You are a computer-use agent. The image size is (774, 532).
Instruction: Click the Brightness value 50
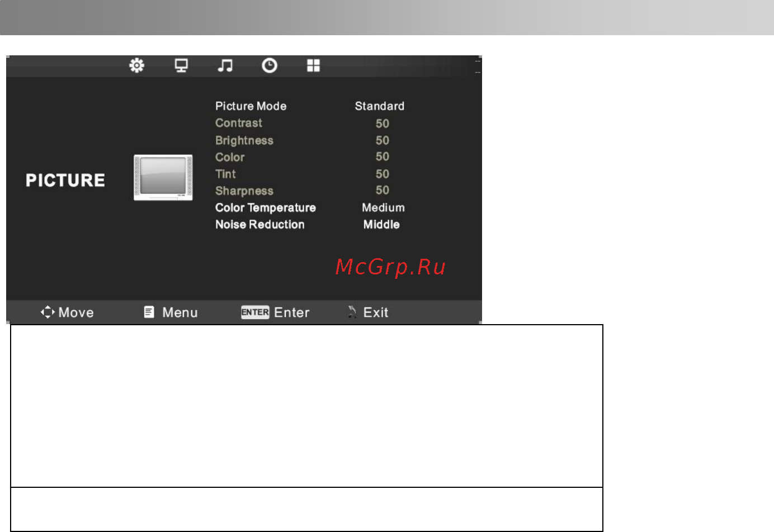[383, 140]
